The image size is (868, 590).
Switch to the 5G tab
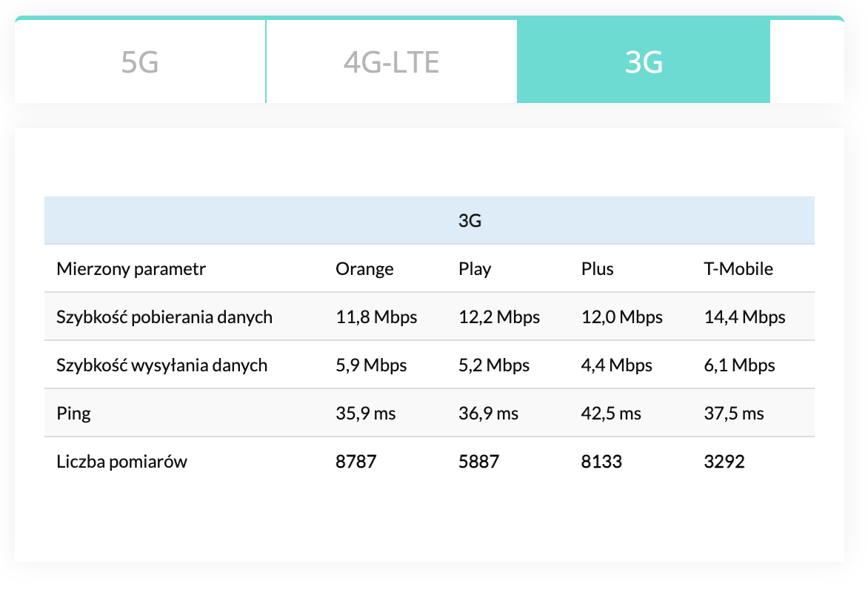[140, 62]
